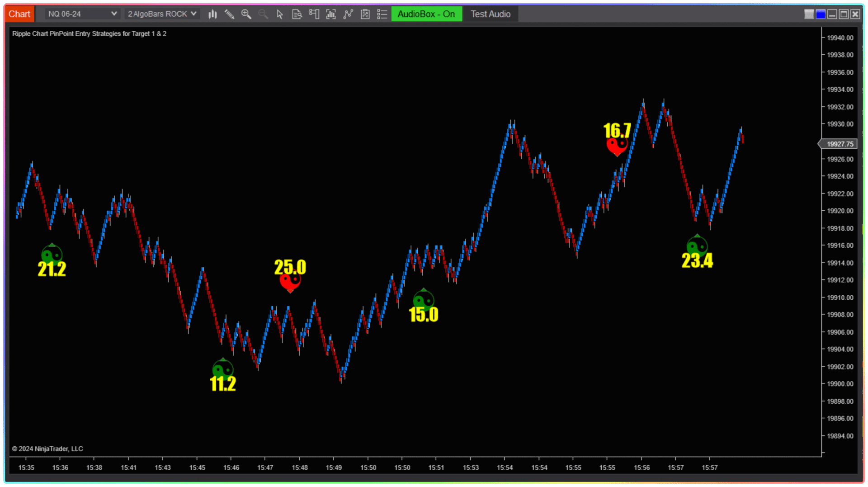Click the gray window link swatch
Screen dimensions: 868x487
pos(809,14)
